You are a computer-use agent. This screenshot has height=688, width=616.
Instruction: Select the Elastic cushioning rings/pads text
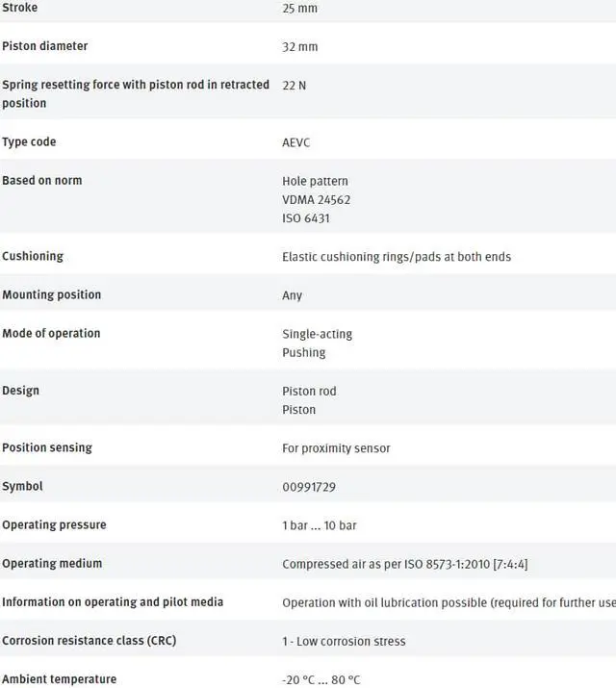396,257
